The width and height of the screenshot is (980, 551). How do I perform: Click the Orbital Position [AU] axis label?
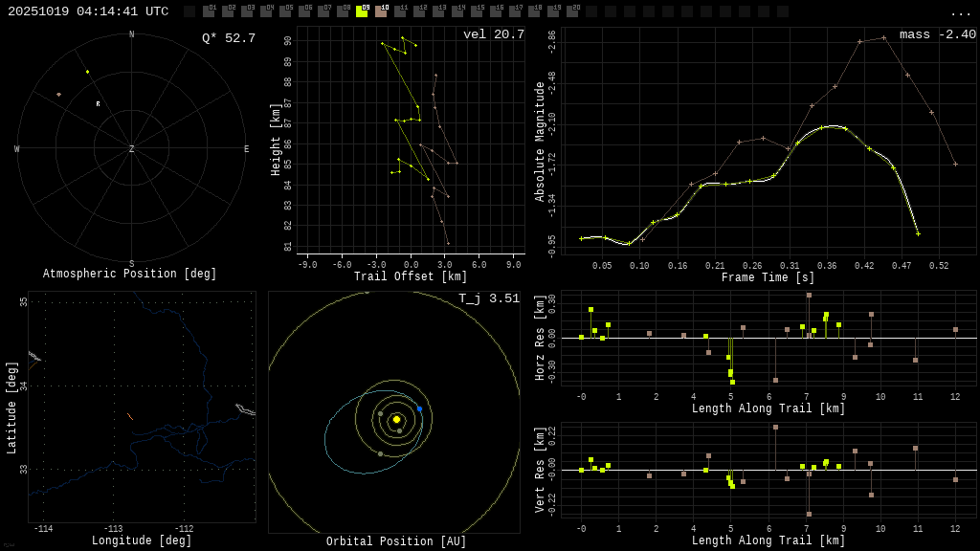[396, 541]
